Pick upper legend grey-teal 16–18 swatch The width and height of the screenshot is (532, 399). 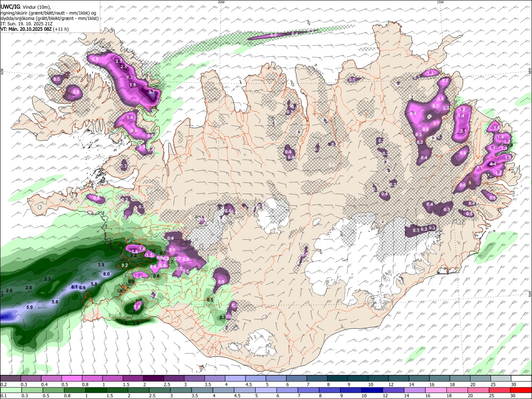[440, 379]
